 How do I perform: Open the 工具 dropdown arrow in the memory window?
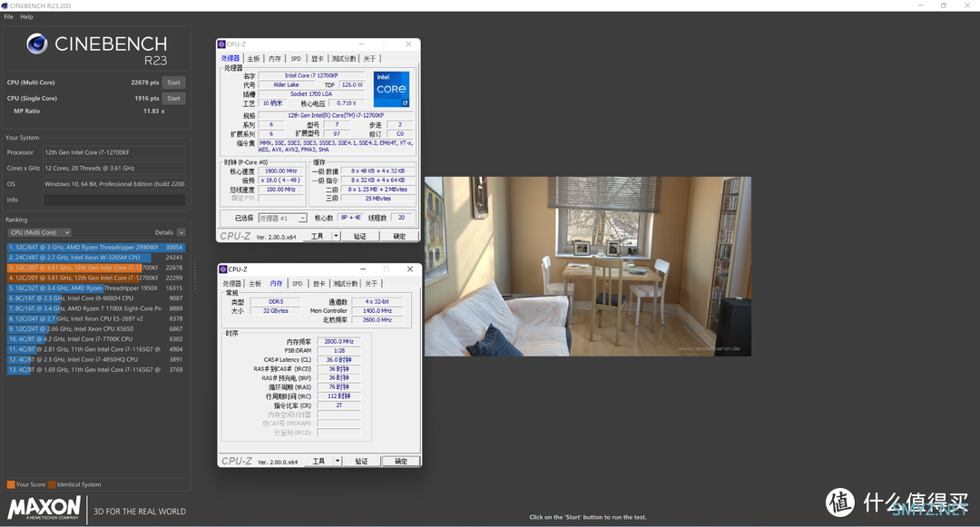tap(337, 461)
